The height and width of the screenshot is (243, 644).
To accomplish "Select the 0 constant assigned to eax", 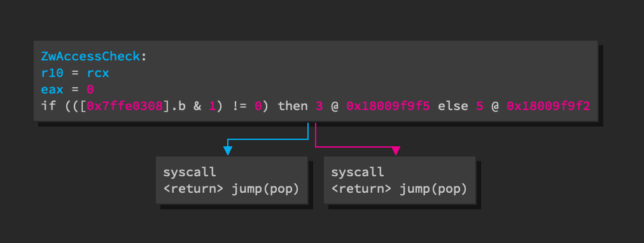I will coord(90,90).
